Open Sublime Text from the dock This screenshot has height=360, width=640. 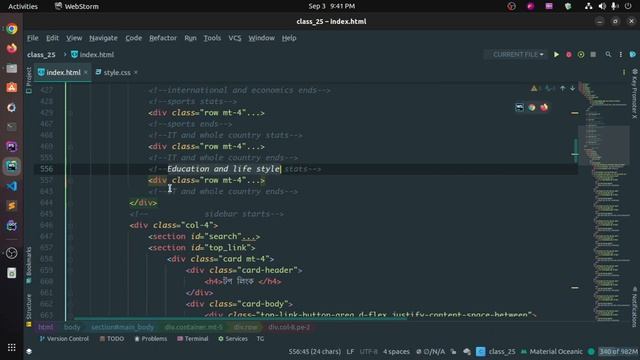pos(11,206)
